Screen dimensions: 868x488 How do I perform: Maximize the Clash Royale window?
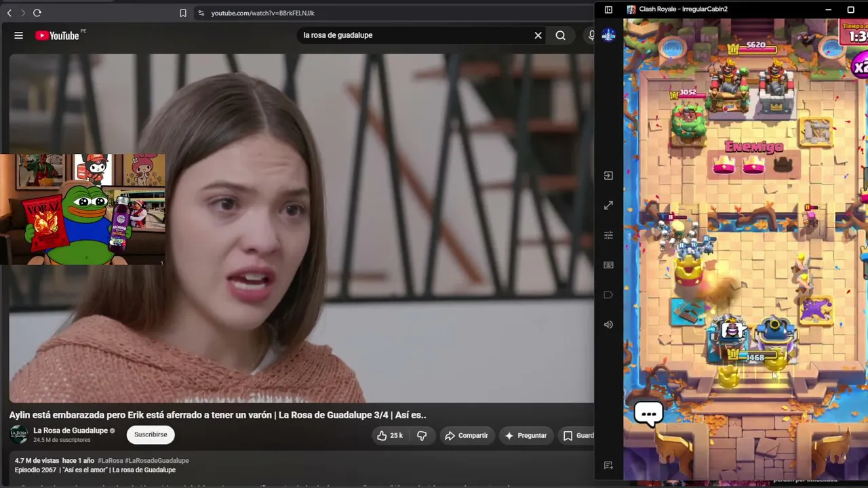[850, 9]
